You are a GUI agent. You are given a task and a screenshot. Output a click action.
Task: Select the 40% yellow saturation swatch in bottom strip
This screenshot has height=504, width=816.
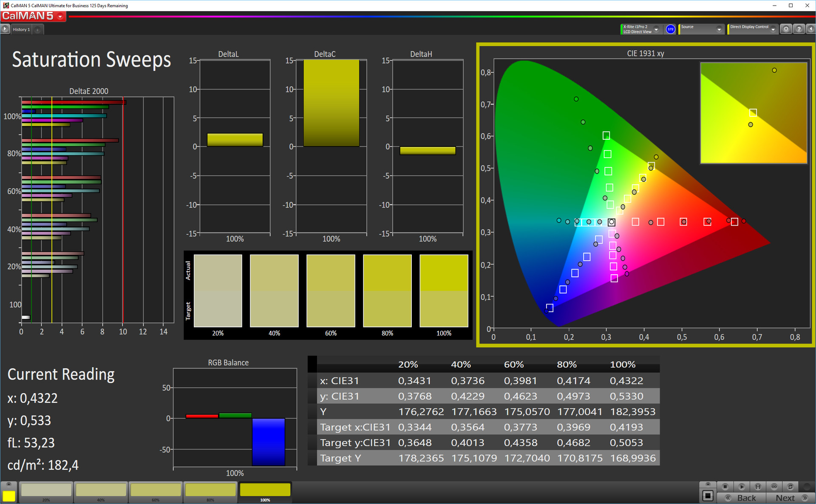pyautogui.click(x=101, y=492)
